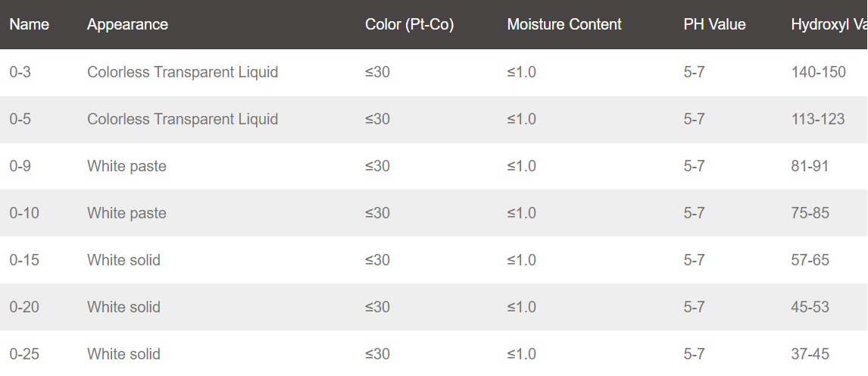This screenshot has width=868, height=376.
Task: Click the 113-123 hydroxyl value cell
Action: [817, 120]
